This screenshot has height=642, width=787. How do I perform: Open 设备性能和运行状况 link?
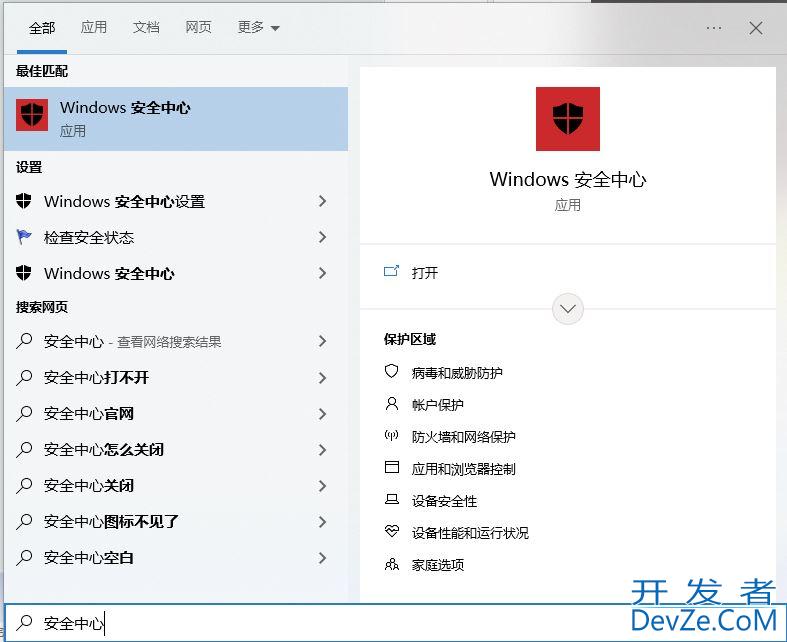point(470,533)
